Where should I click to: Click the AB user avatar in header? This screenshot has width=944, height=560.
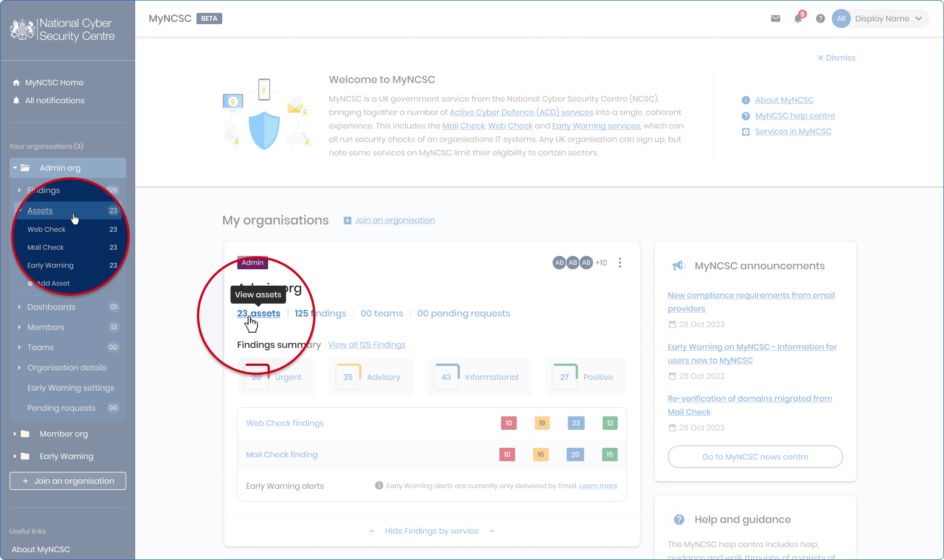[x=841, y=19]
